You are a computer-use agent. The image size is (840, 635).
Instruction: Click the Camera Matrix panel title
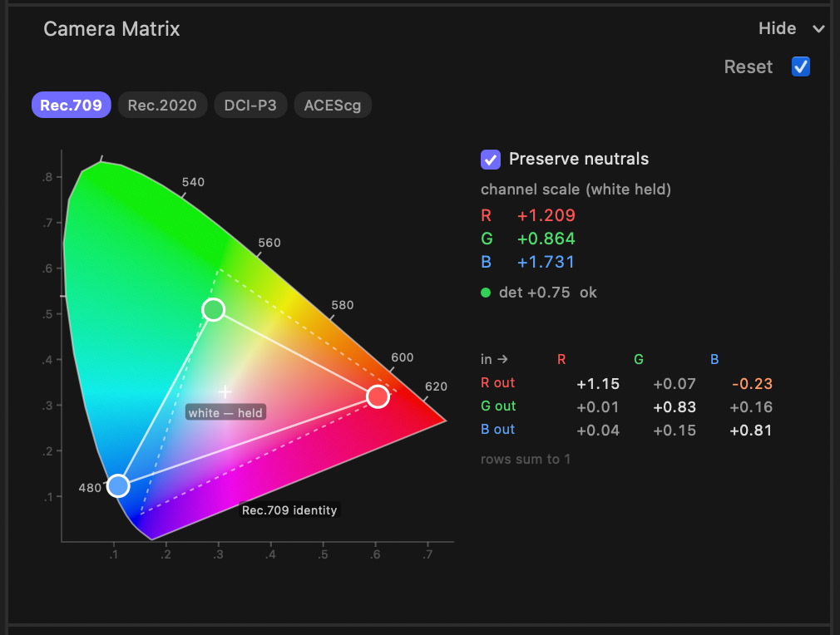click(111, 29)
